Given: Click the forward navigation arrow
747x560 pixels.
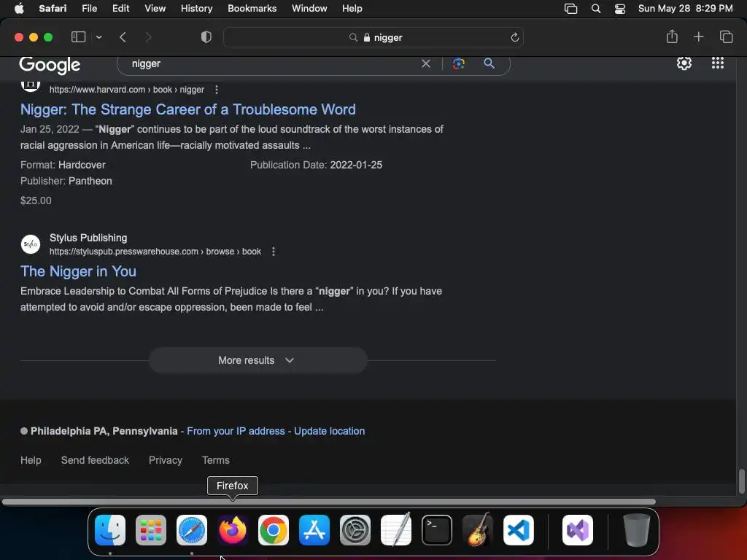Looking at the screenshot, I should point(148,37).
